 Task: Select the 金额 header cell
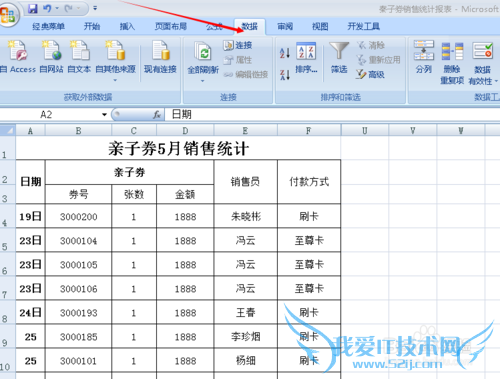(x=185, y=194)
